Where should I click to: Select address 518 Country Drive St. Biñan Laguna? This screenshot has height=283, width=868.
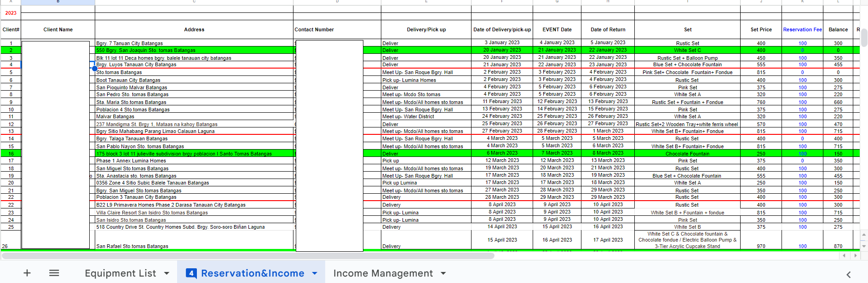[x=194, y=227]
